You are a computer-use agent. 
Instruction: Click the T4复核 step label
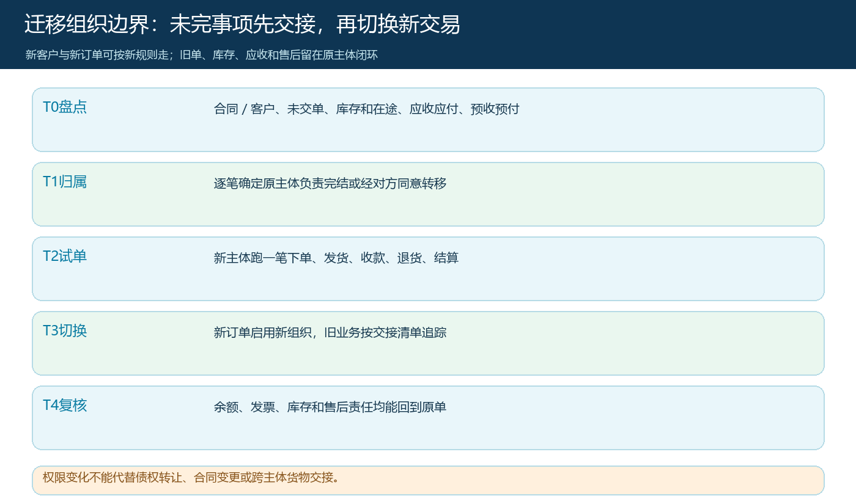click(x=65, y=405)
